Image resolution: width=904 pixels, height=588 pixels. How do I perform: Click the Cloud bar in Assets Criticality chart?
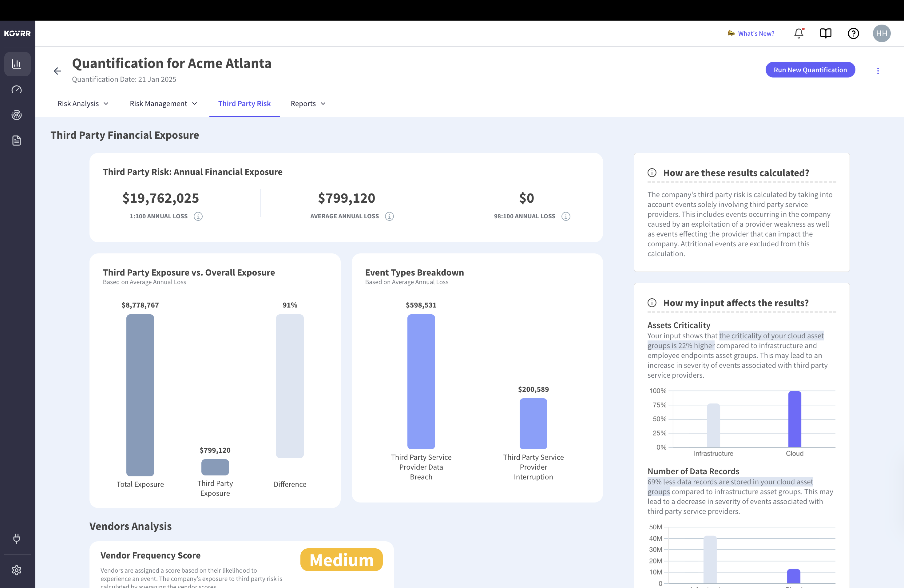(x=795, y=419)
